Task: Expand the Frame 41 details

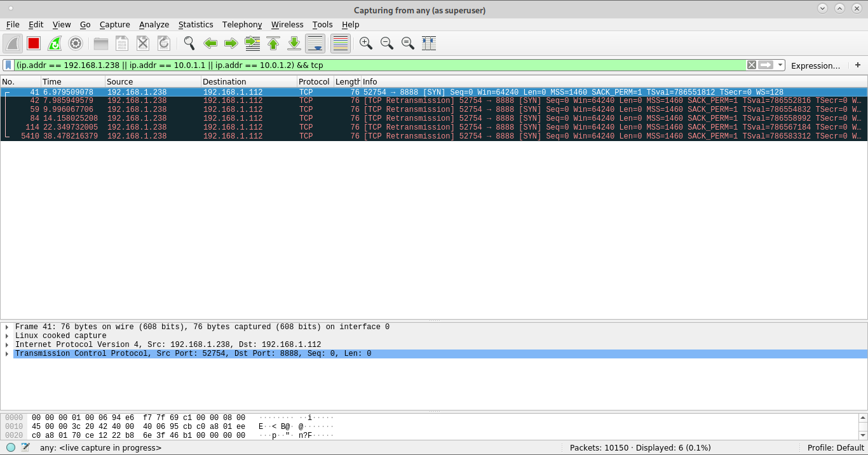Action: [x=7, y=327]
